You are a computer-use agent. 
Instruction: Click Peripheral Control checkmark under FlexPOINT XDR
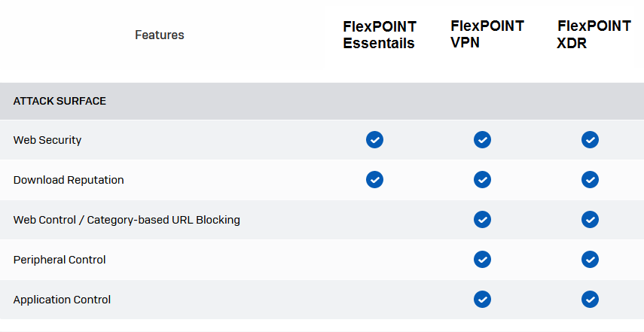pos(590,260)
